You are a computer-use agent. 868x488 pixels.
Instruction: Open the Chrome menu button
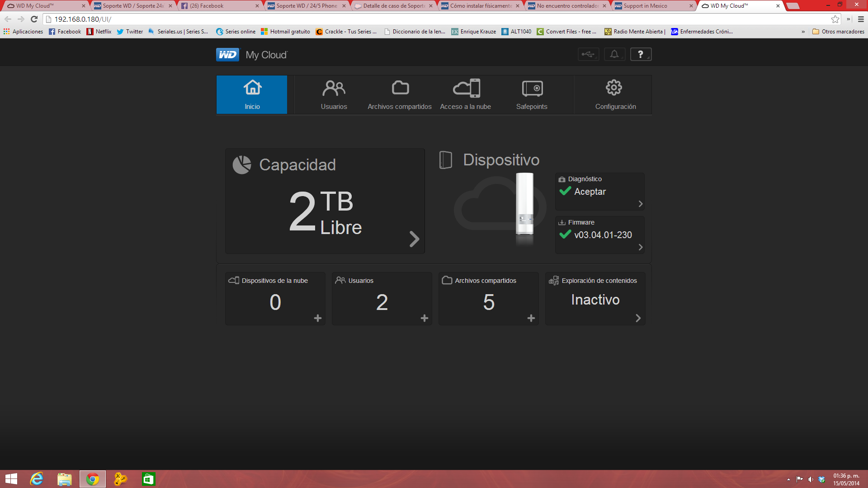tap(861, 19)
